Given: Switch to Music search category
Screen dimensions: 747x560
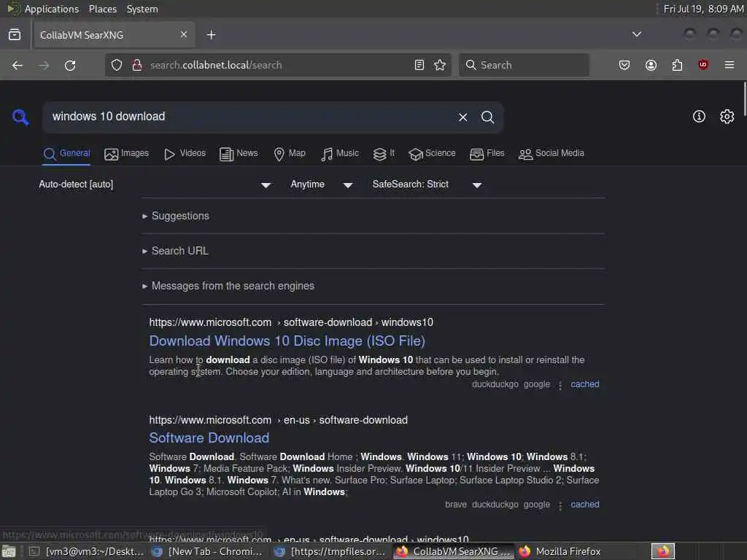Looking at the screenshot, I should pyautogui.click(x=340, y=154).
